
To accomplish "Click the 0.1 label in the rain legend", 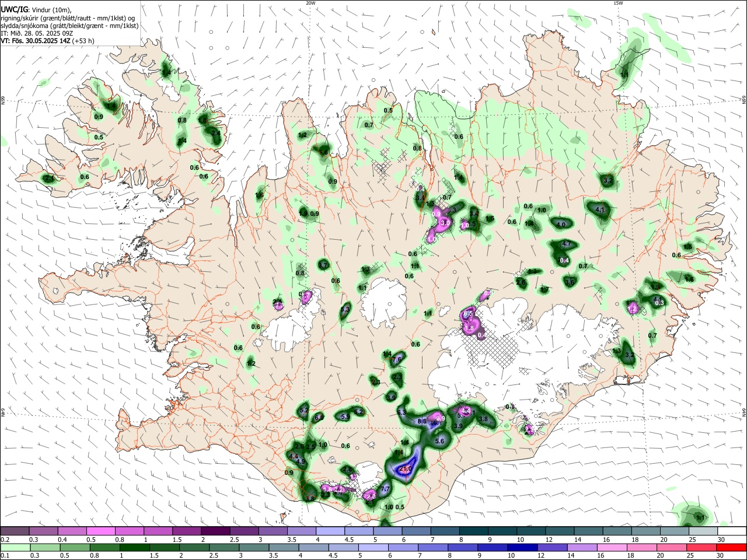I will point(5,556).
